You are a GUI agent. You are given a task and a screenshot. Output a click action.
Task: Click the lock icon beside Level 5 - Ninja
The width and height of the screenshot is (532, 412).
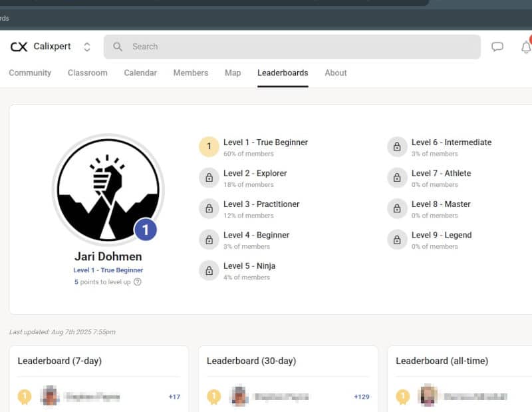point(209,270)
